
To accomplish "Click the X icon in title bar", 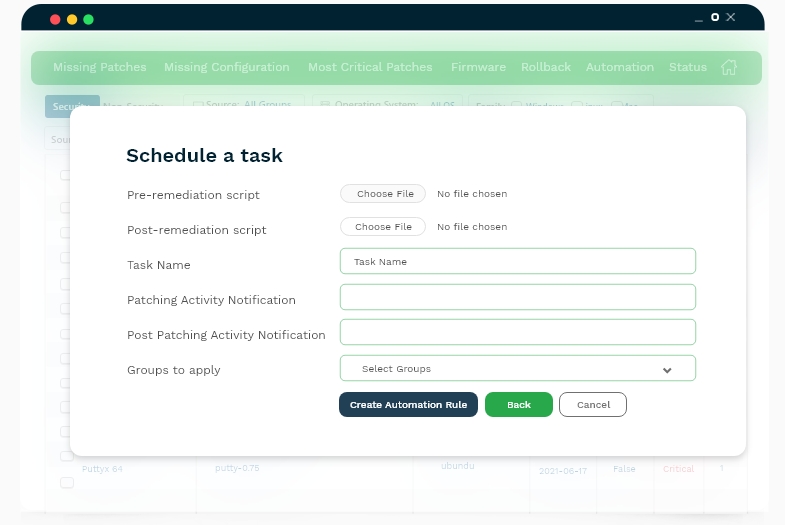I will point(730,17).
